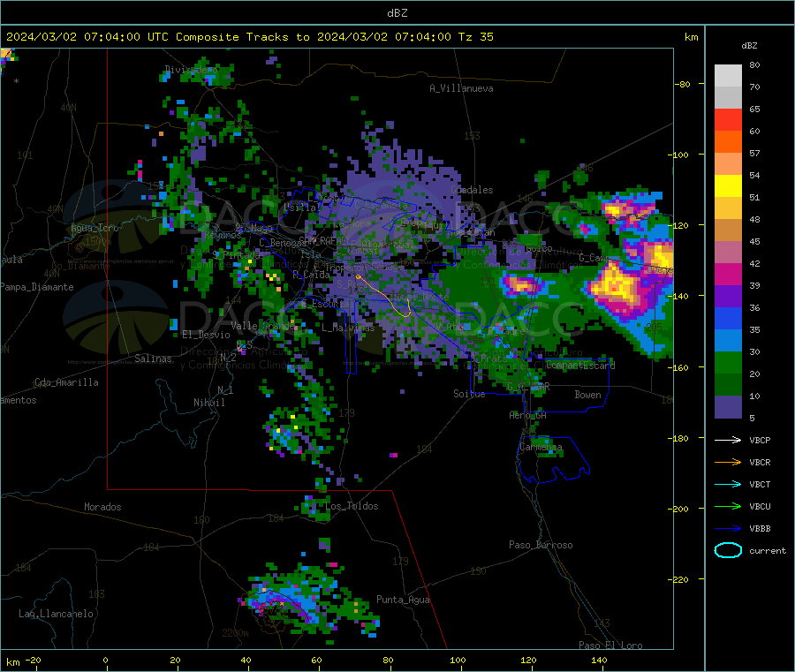Click the blue VBBB arrow legend icon
Viewport: 795px width, 672px height.
(728, 528)
